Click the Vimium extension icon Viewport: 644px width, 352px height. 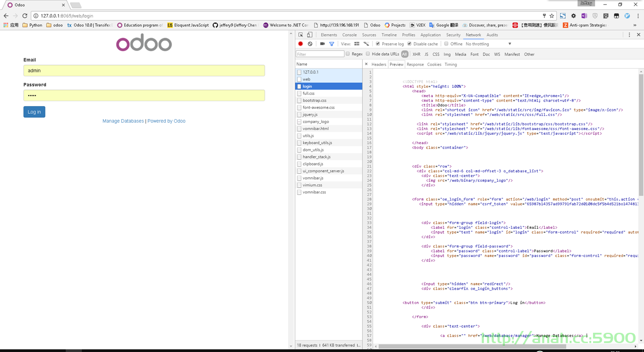pyautogui.click(x=627, y=16)
